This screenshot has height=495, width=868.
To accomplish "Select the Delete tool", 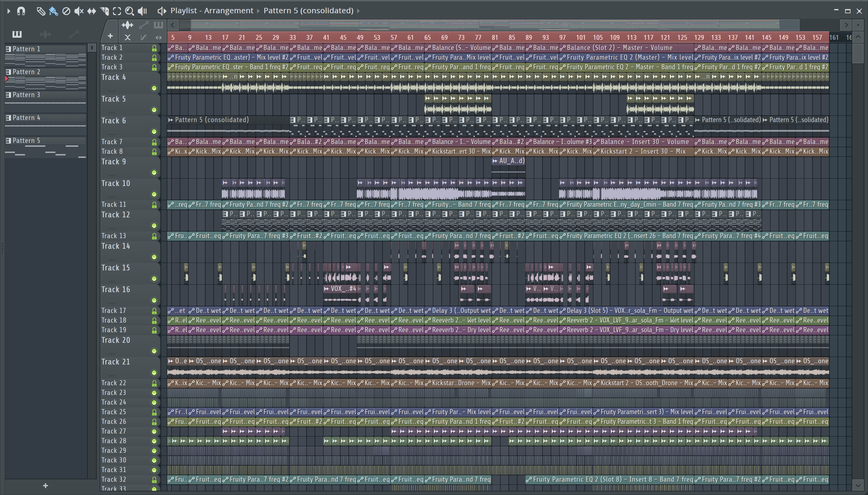I will (66, 11).
